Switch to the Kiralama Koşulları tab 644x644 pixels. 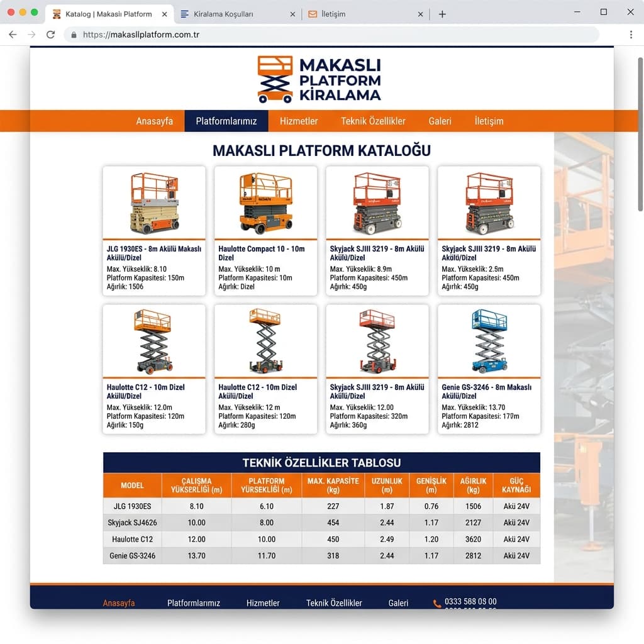[237, 14]
